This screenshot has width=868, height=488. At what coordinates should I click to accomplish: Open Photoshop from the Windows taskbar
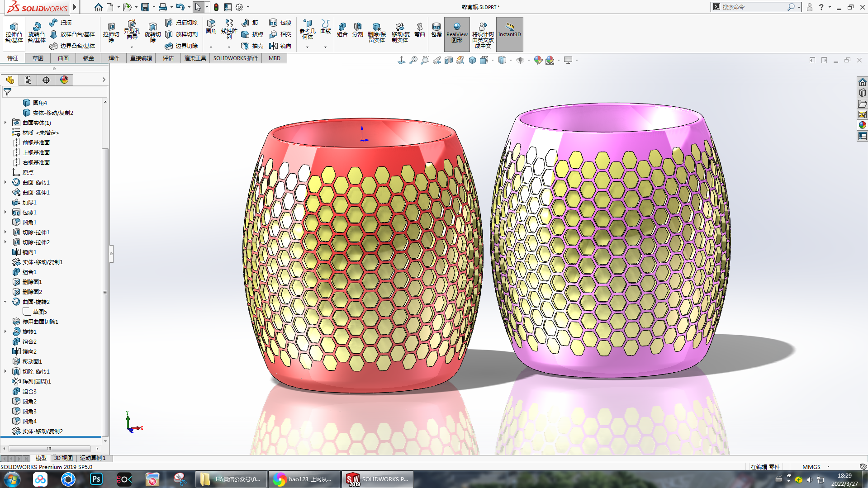pos(96,479)
